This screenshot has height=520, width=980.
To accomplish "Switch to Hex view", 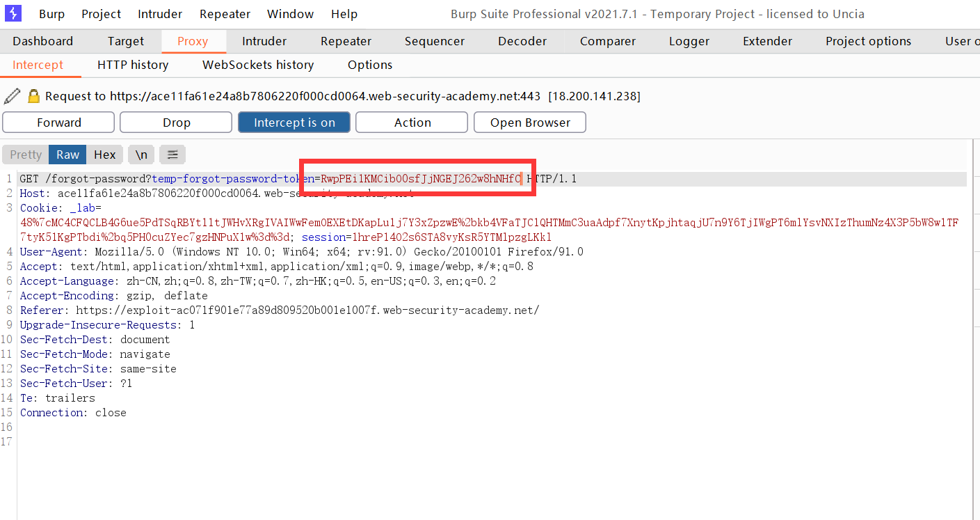I will pyautogui.click(x=105, y=155).
